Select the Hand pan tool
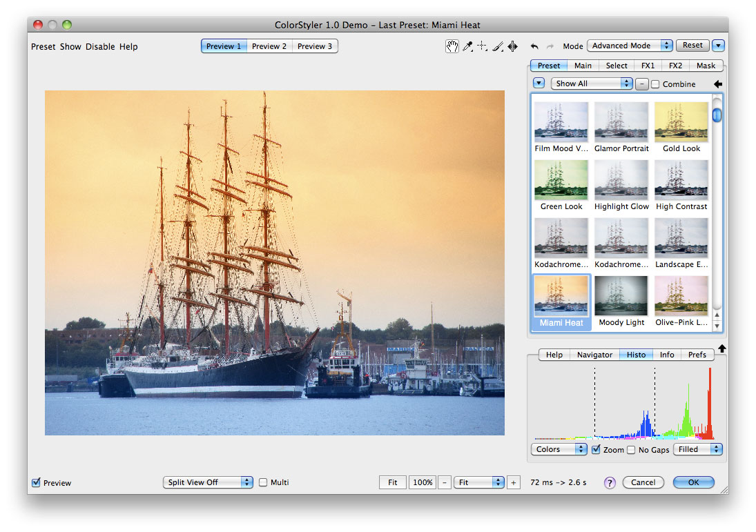The width and height of the screenshot is (756, 532). click(452, 46)
